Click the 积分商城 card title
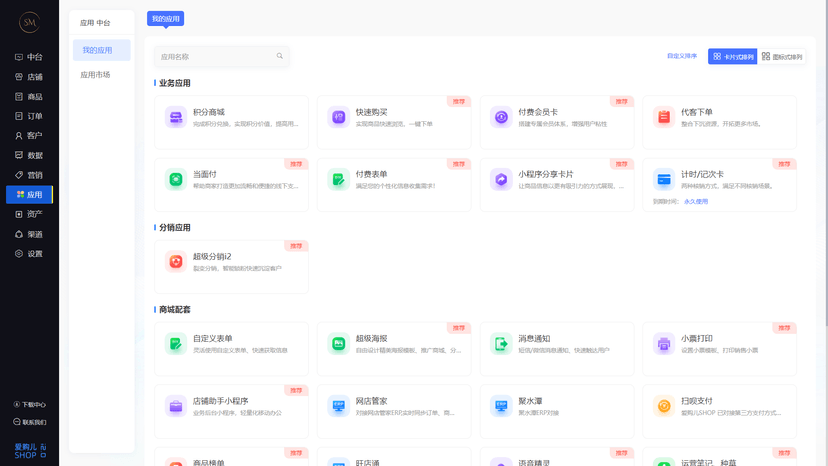 (x=209, y=112)
